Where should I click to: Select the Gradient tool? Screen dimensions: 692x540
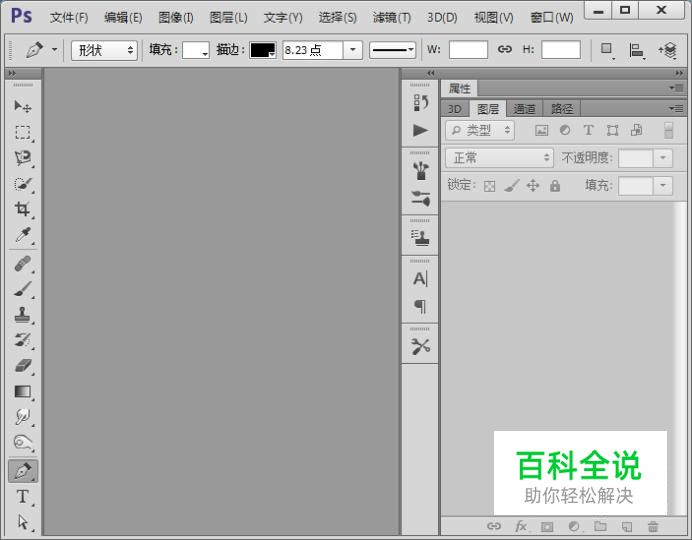(x=23, y=392)
